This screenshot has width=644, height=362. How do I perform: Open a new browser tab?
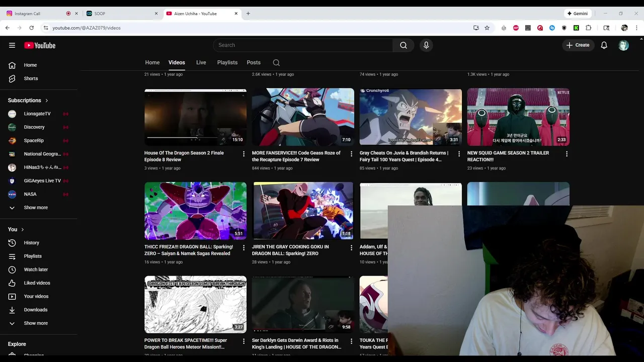(x=248, y=14)
